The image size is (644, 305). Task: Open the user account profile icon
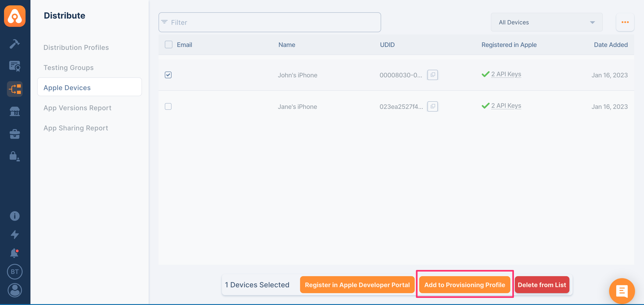[x=15, y=290]
